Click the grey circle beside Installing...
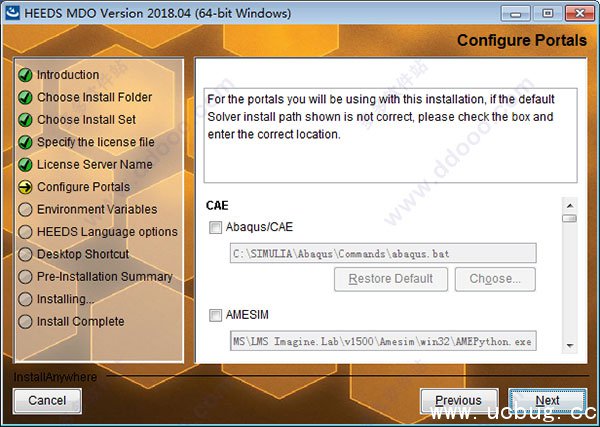Viewport: 600px width, 427px height. [x=25, y=299]
